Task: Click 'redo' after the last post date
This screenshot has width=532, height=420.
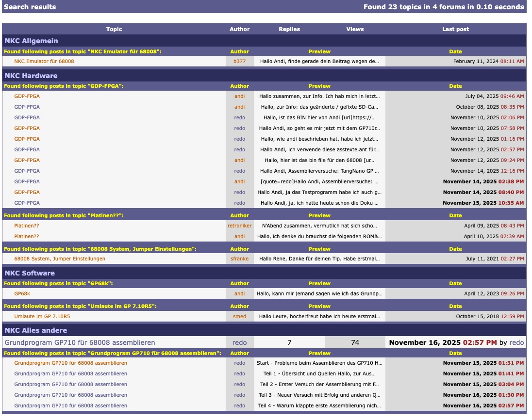Action: pos(516,342)
